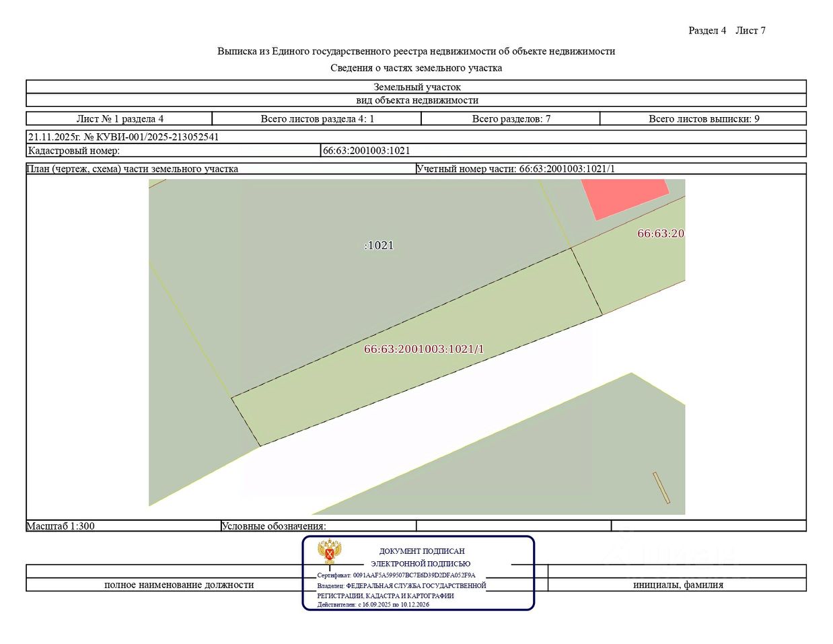Click the 'Всего разделов: 7' cell
The height and width of the screenshot is (644, 833).
click(511, 119)
